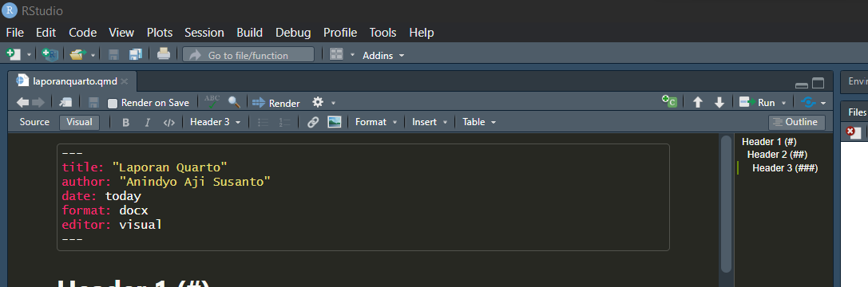Open the Table dropdown menu

(x=479, y=122)
